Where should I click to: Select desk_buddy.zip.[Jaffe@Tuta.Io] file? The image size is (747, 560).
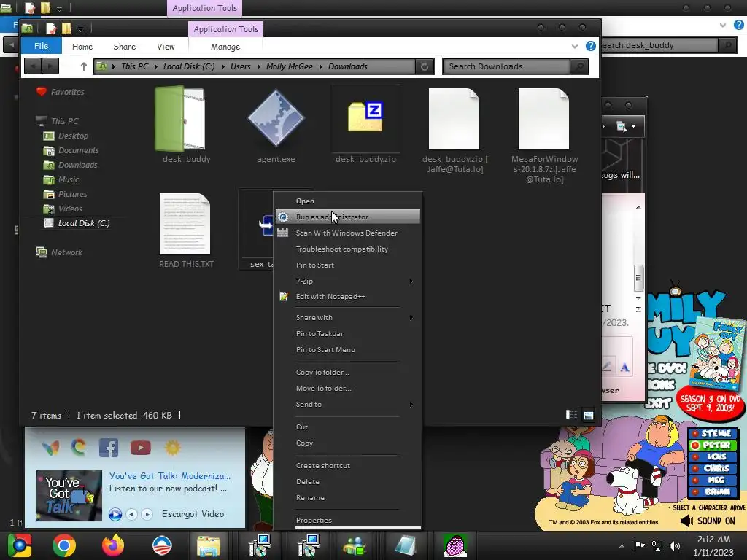pos(454,119)
